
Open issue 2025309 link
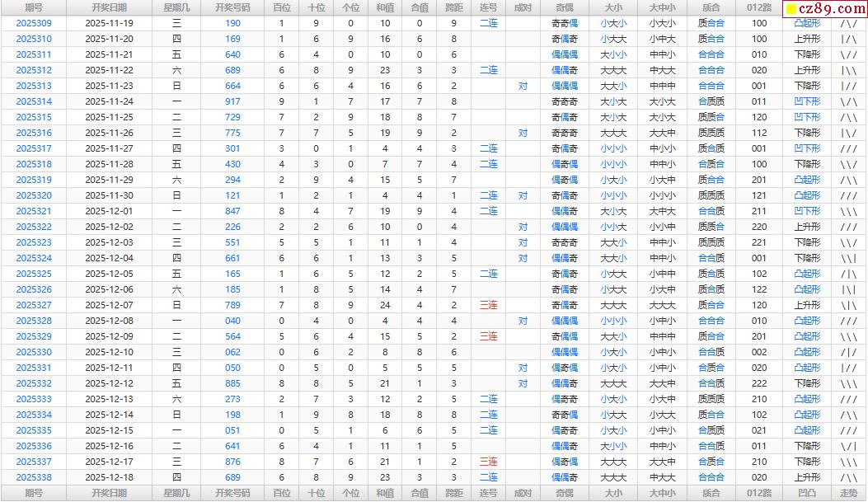tap(34, 23)
